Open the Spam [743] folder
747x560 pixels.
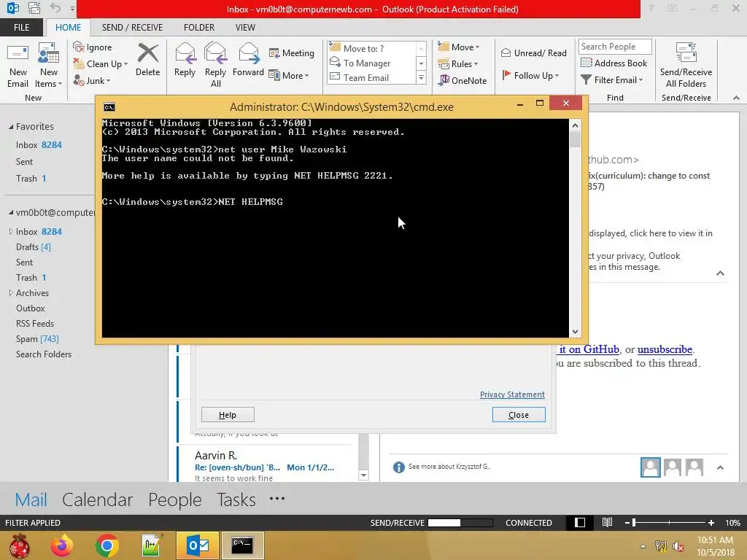(37, 338)
